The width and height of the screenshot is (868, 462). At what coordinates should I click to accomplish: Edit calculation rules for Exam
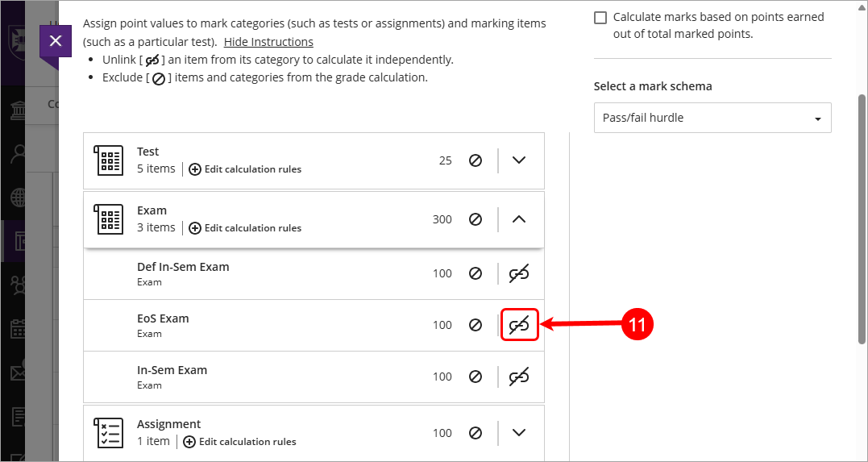pyautogui.click(x=245, y=227)
